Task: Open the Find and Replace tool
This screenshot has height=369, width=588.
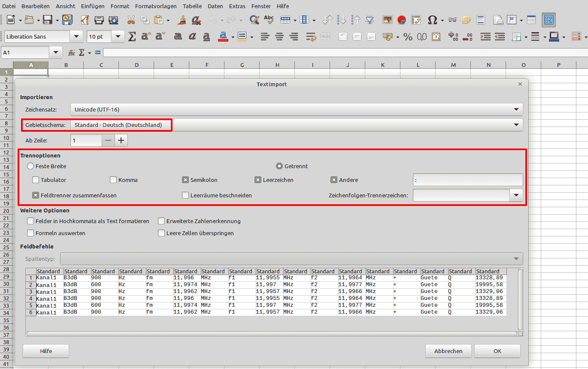Action: tap(254, 20)
